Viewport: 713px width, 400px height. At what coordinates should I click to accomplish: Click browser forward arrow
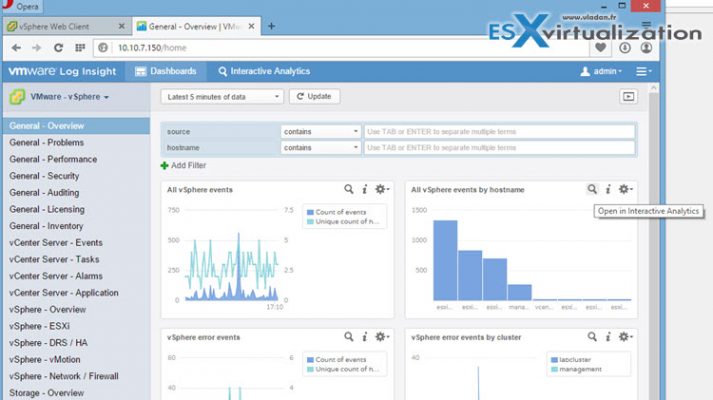tap(37, 48)
